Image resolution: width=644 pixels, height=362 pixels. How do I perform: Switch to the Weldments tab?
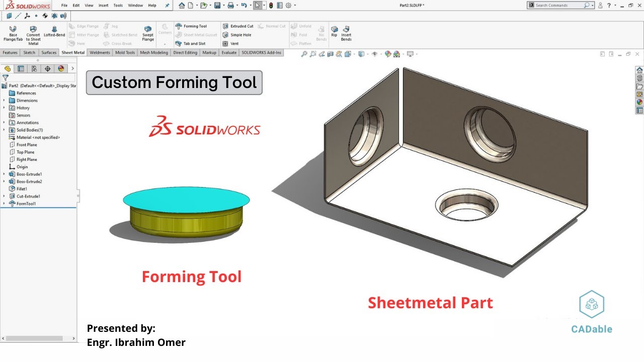(x=99, y=52)
